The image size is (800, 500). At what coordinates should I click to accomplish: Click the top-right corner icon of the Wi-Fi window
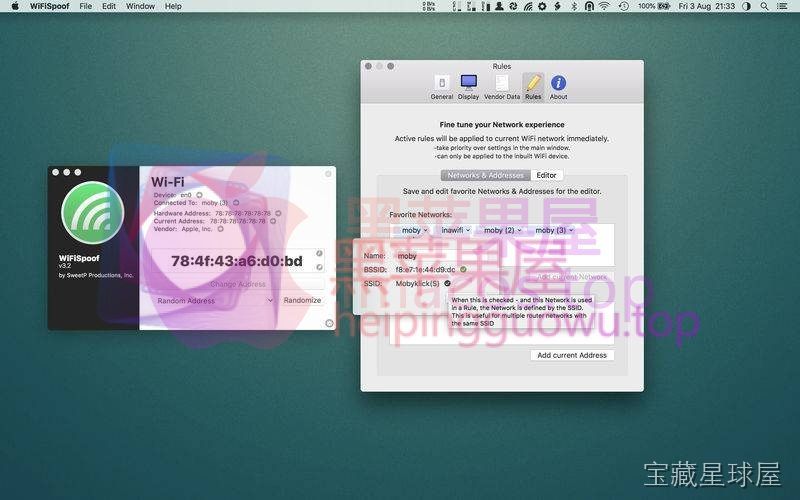point(328,174)
